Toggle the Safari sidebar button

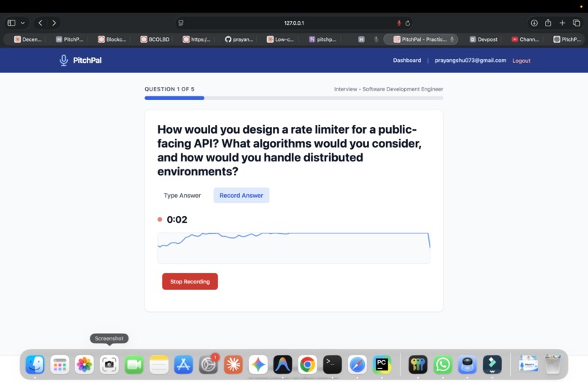[12, 23]
